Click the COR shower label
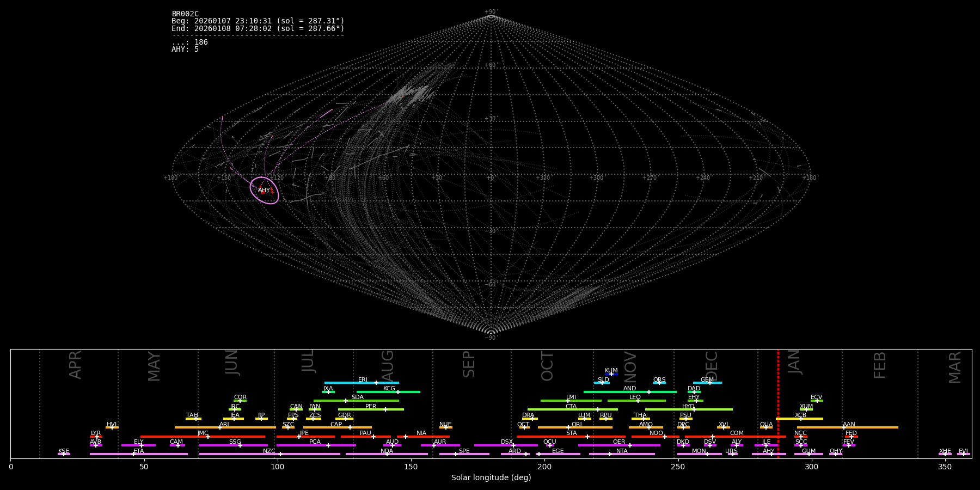The width and height of the screenshot is (980, 490). [240, 397]
